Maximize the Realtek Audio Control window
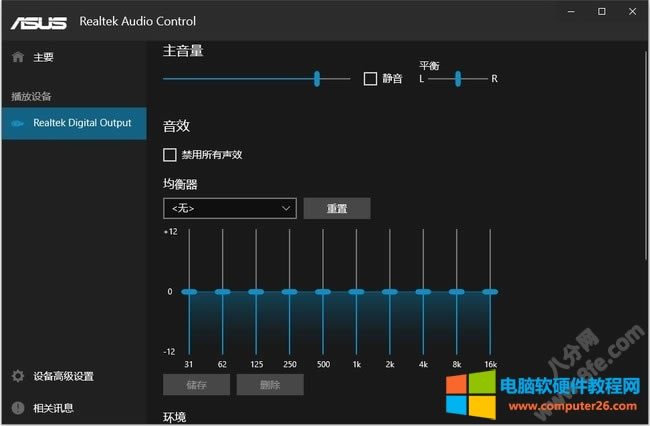Viewport: 650px width, 426px height. pyautogui.click(x=602, y=12)
